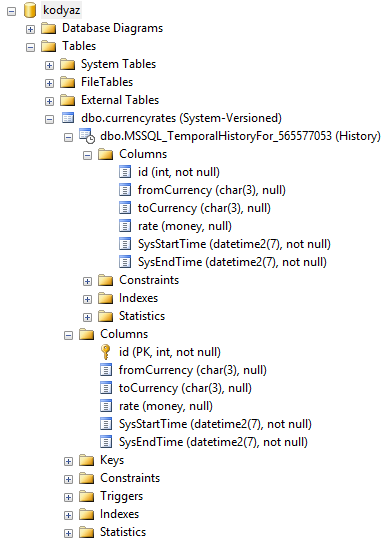Select main table column rate (money, null)
Screen dimensions: 386x541
(x=166, y=406)
